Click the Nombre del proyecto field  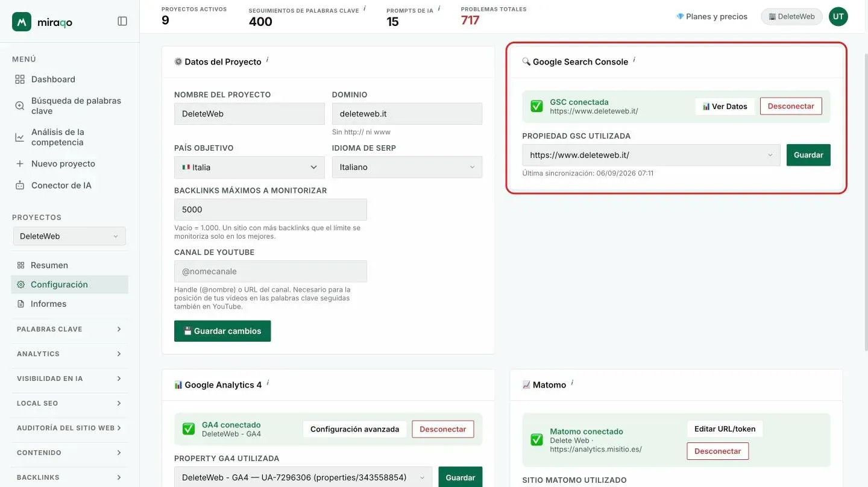click(x=250, y=114)
